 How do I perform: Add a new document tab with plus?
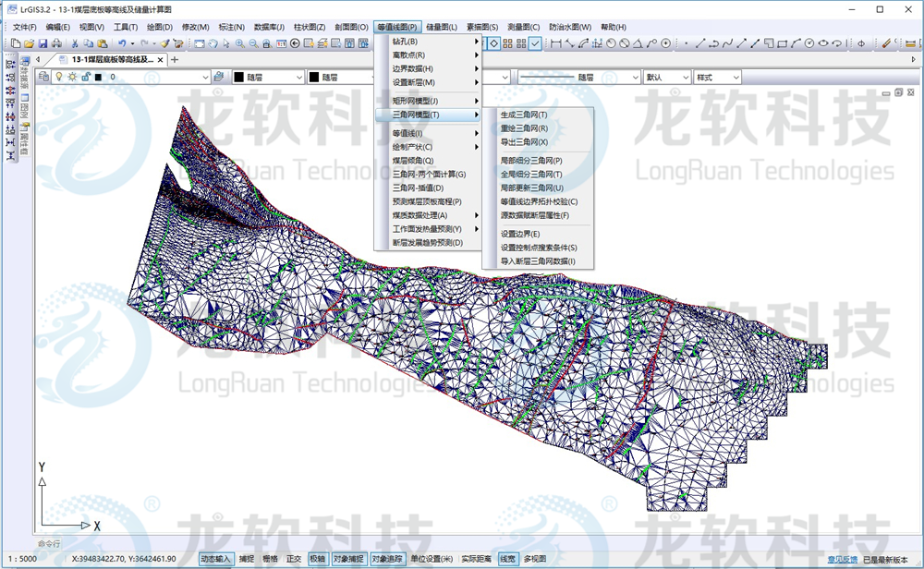point(176,59)
